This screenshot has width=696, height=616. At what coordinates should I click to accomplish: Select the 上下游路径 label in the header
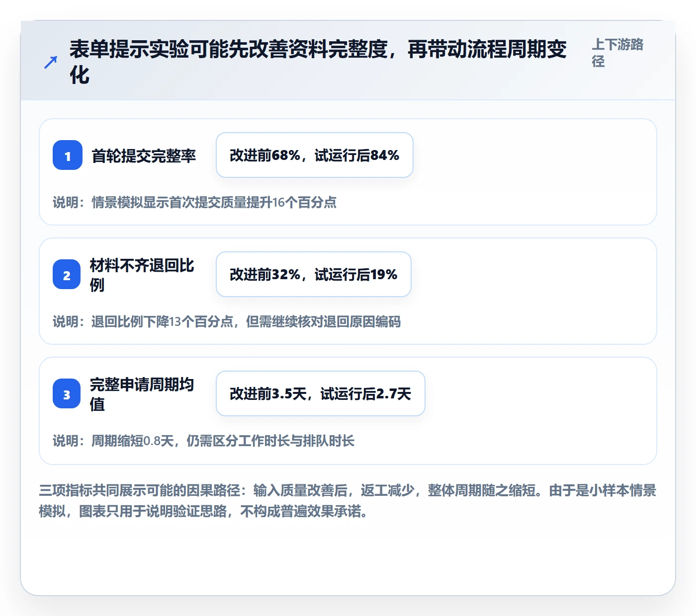[x=617, y=53]
